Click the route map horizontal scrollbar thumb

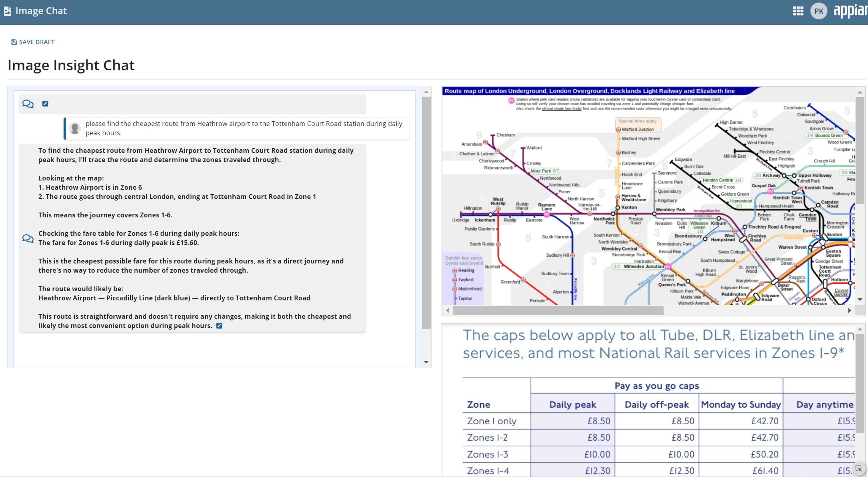point(558,310)
